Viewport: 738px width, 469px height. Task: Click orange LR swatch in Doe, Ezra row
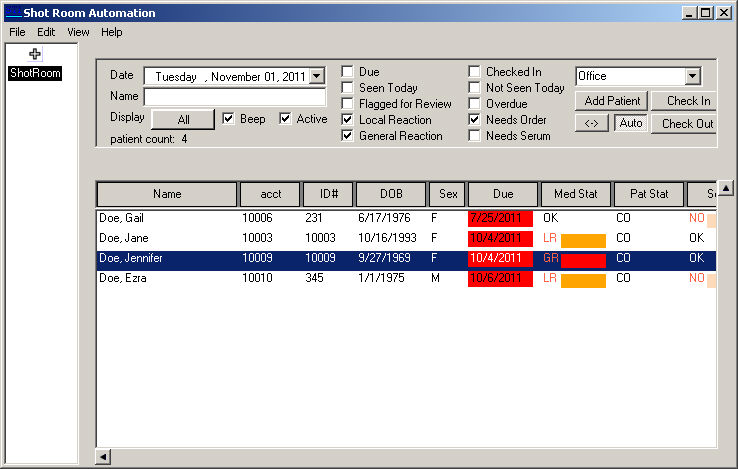pos(583,281)
